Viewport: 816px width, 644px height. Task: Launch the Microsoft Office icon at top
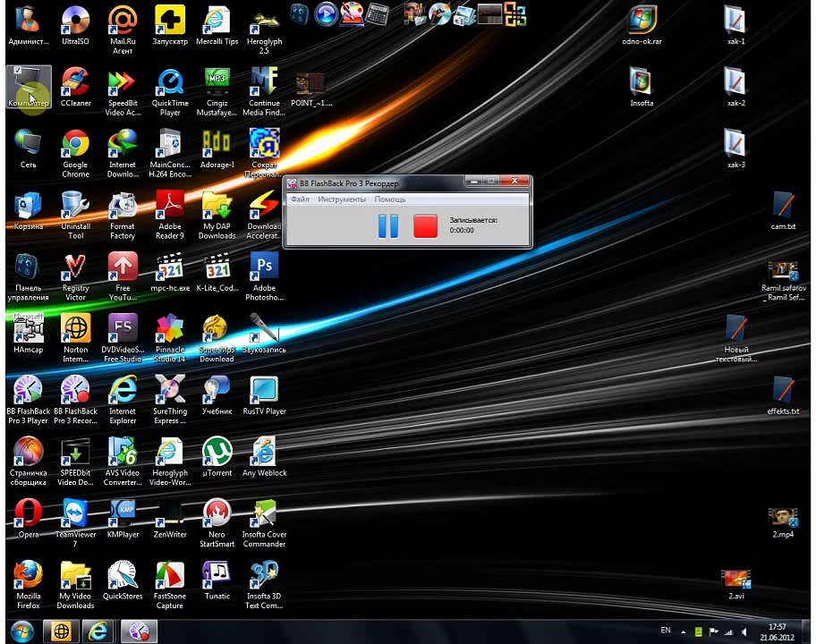[x=515, y=14]
